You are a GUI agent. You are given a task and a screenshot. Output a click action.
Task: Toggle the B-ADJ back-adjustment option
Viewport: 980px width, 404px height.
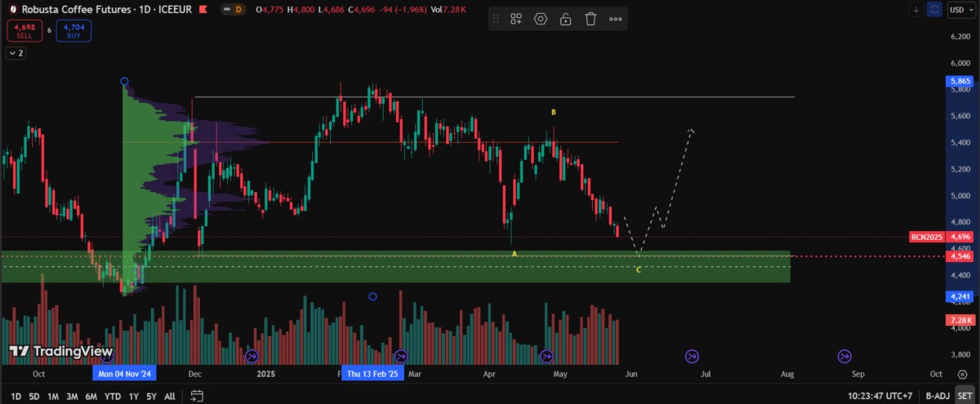tap(935, 396)
